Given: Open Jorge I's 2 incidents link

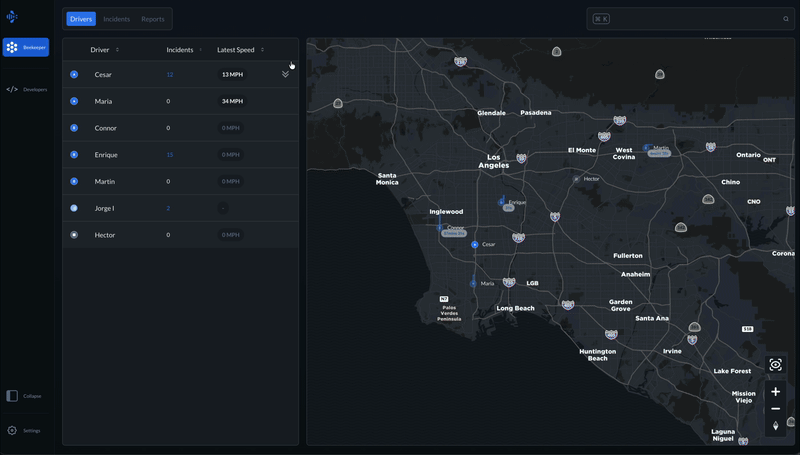Looking at the screenshot, I should coord(168,208).
